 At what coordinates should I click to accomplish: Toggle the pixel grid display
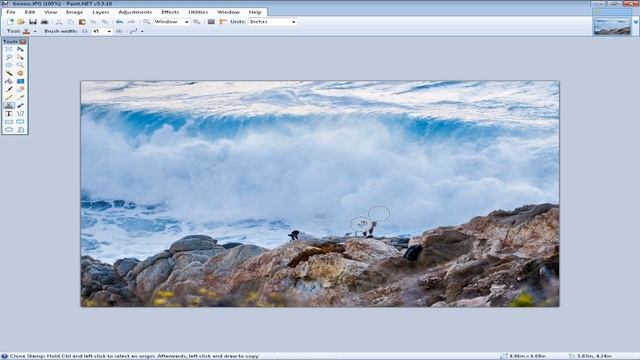tap(211, 22)
